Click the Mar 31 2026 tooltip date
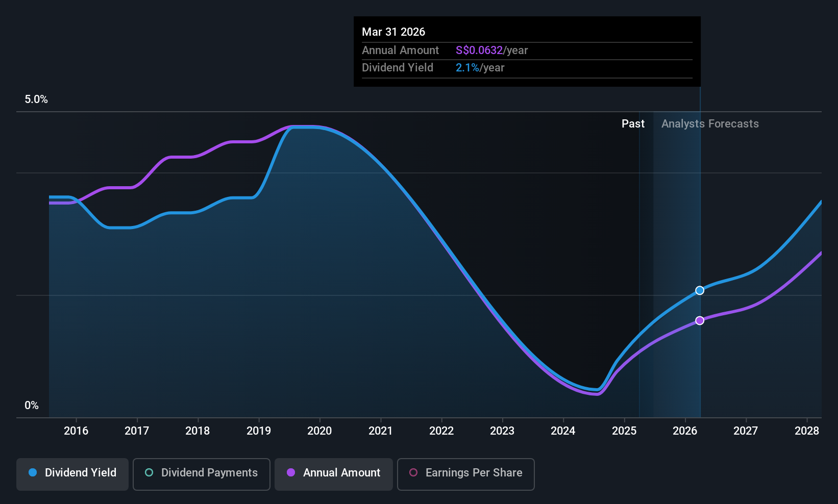The width and height of the screenshot is (838, 504). 393,32
